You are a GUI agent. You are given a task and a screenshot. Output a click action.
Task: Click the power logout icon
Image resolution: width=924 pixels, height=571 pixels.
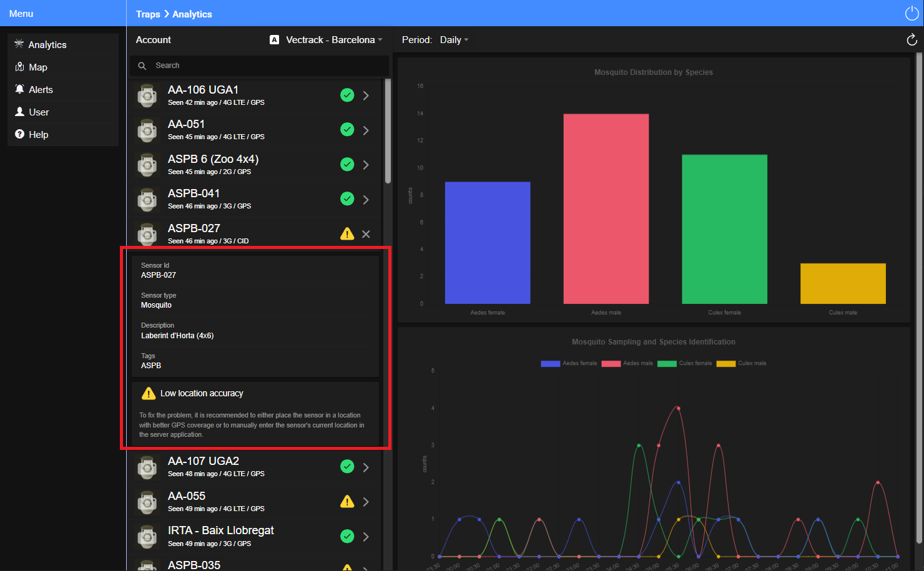coord(912,13)
